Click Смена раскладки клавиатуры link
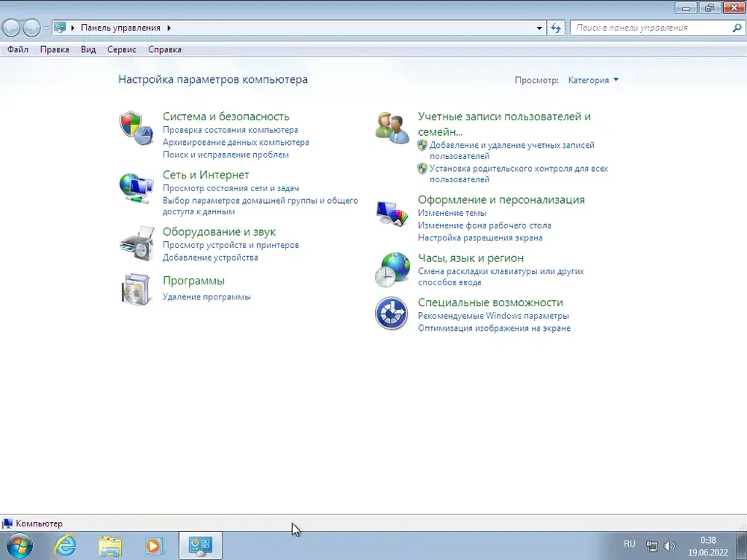747x560 pixels. click(500, 277)
